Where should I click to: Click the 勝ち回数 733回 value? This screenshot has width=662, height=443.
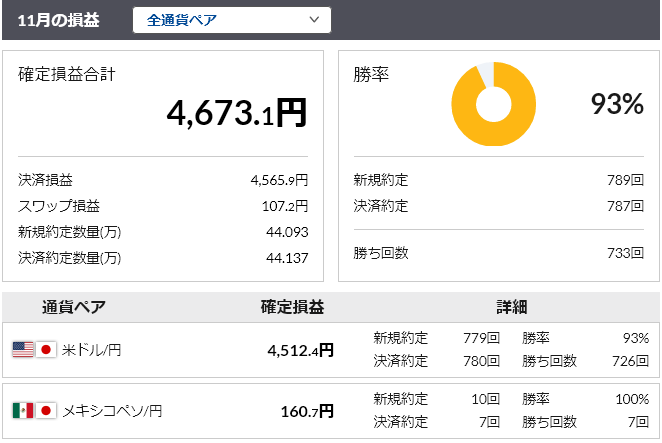coord(625,253)
